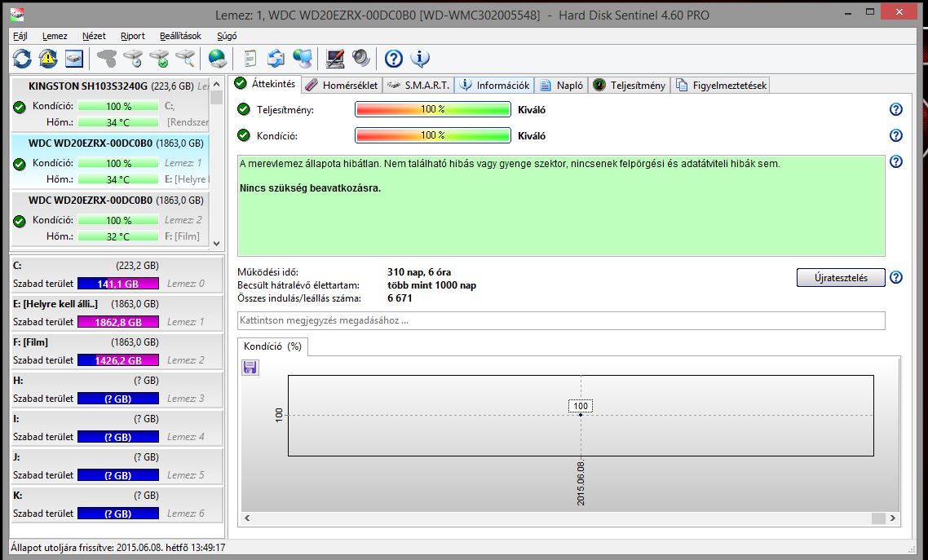
Task: Switch to the Napló tab
Action: (561, 85)
